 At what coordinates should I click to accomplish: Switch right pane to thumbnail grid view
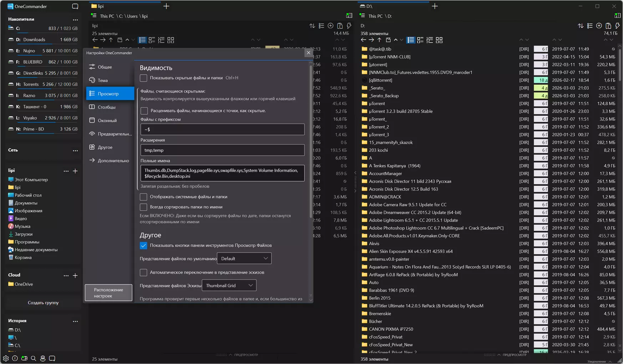pos(439,40)
